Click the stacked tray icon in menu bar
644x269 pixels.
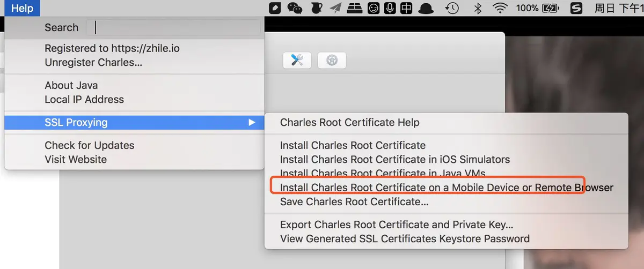coord(355,8)
